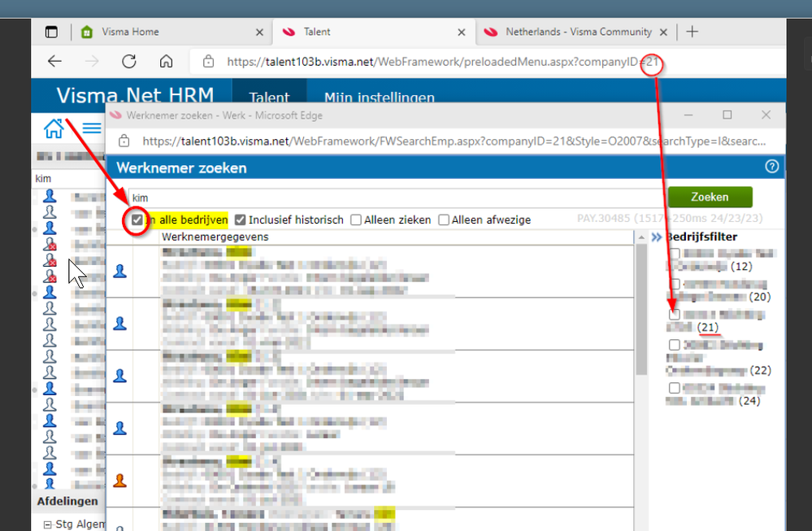Screen dimensions: 812x531
Task: Reload the main browser page
Action: pos(129,61)
